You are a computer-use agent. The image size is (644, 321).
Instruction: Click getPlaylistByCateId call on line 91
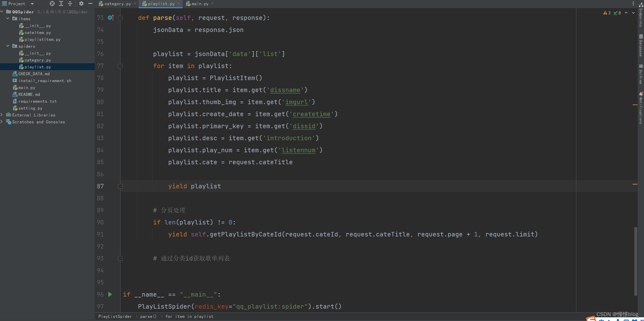pyautogui.click(x=246, y=234)
